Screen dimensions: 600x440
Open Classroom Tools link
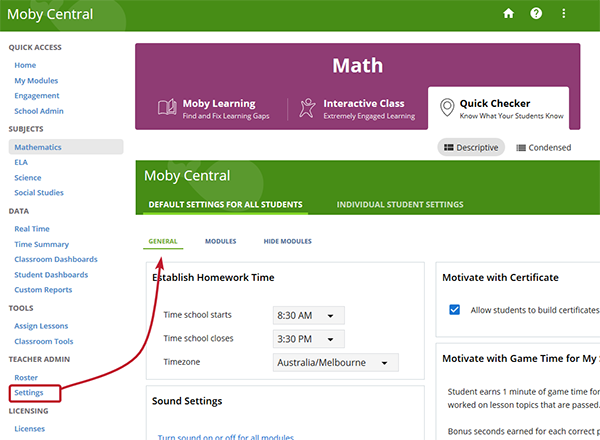coord(44,341)
